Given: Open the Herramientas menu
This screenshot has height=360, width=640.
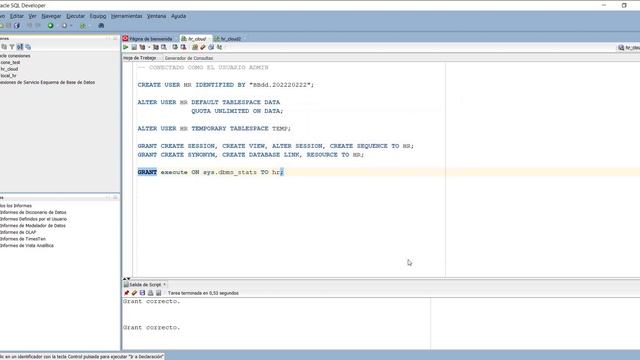Looking at the screenshot, I should [127, 16].
